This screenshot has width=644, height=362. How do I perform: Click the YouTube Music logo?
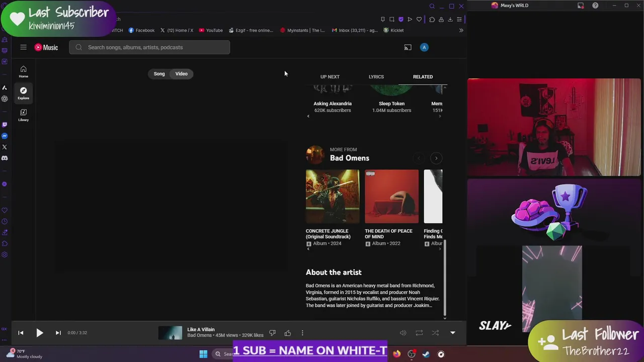pyautogui.click(x=46, y=47)
